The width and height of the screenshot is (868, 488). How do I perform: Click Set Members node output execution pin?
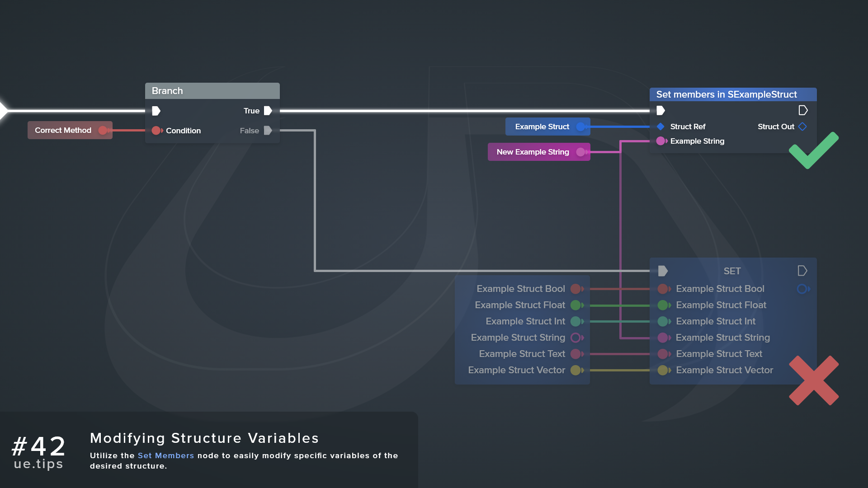click(803, 110)
